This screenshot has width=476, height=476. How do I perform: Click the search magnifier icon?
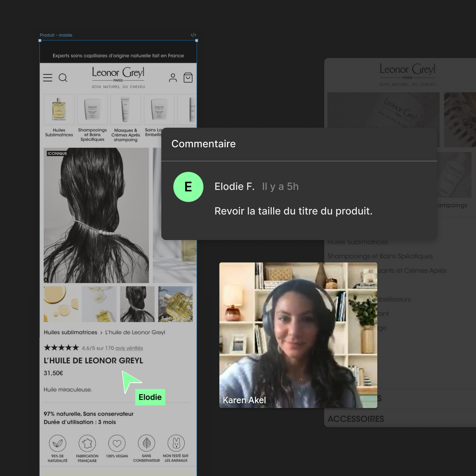pyautogui.click(x=63, y=78)
